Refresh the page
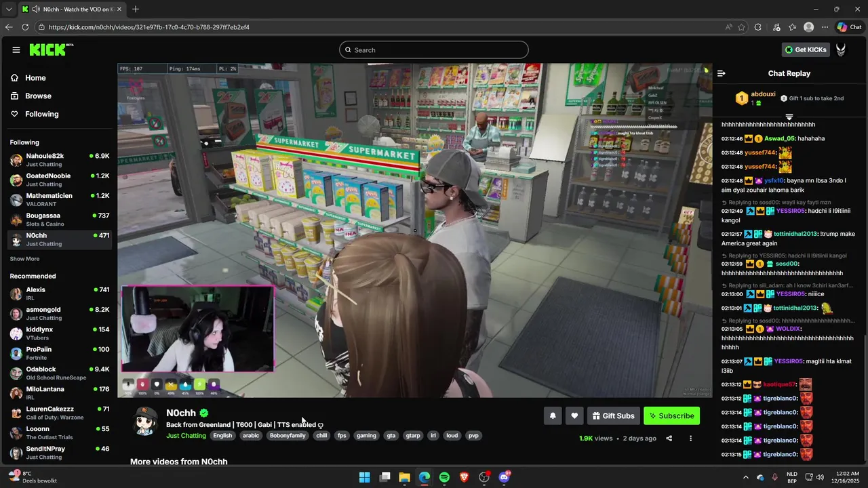868x488 pixels. click(x=25, y=27)
